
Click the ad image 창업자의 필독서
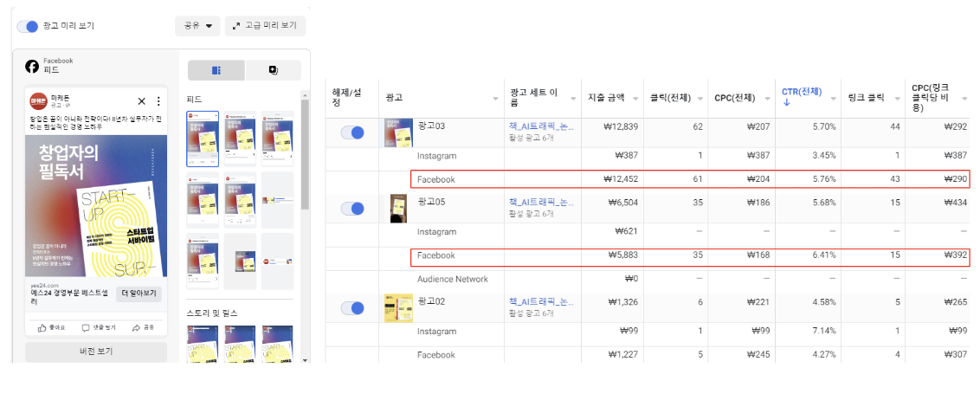96,206
